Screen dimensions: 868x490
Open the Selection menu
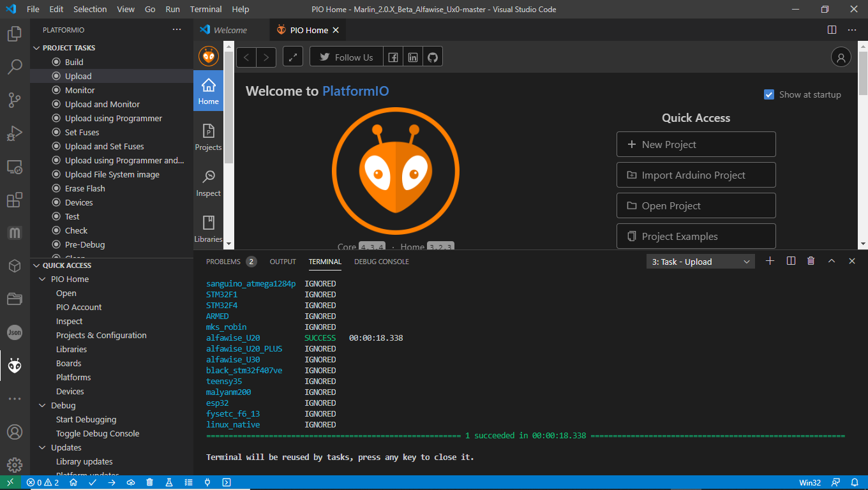[x=90, y=10]
